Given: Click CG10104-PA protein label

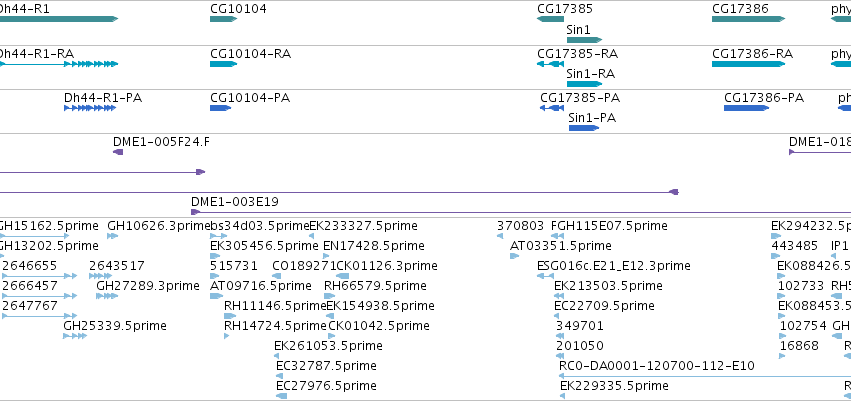Looking at the screenshot, I should pos(250,98).
